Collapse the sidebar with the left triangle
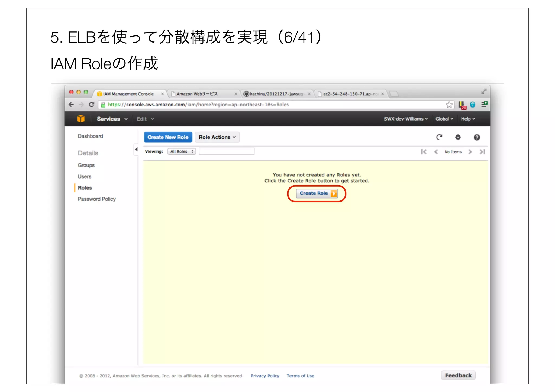 pos(136,150)
